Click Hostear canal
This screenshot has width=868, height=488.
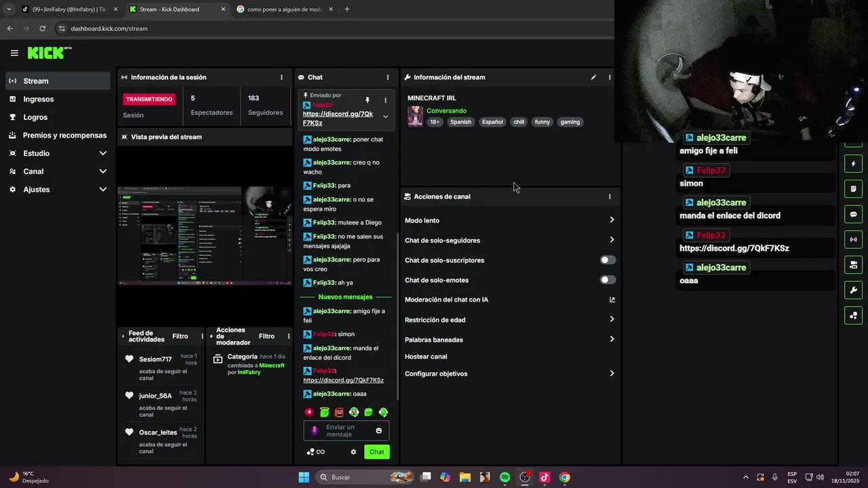[426, 357]
